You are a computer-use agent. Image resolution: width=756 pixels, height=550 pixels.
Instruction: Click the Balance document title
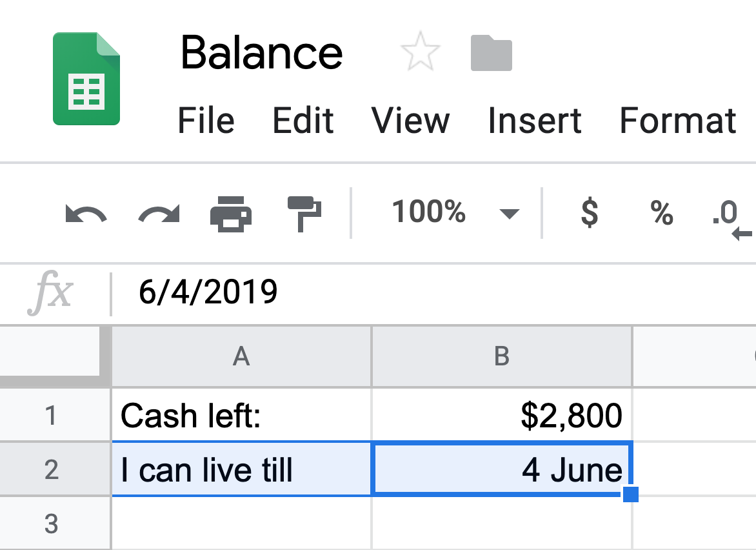(261, 52)
